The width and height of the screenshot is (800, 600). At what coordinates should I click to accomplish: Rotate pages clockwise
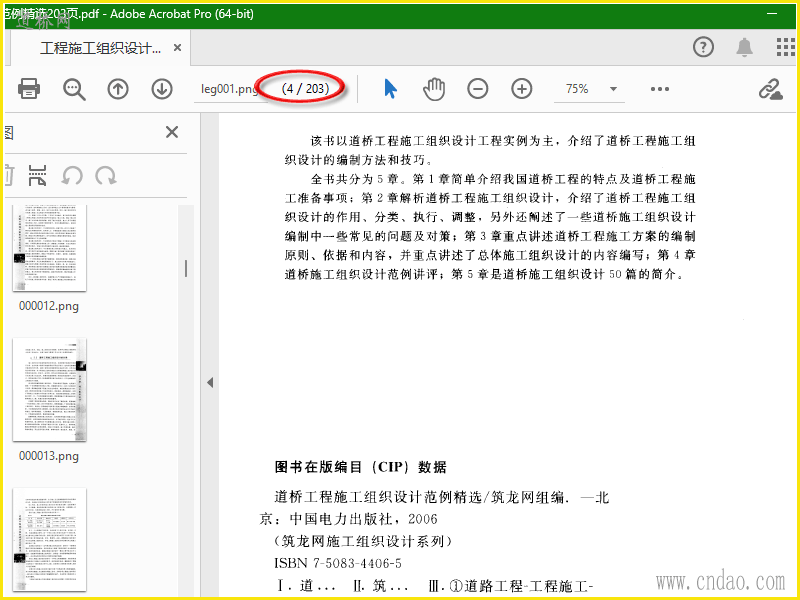click(106, 176)
